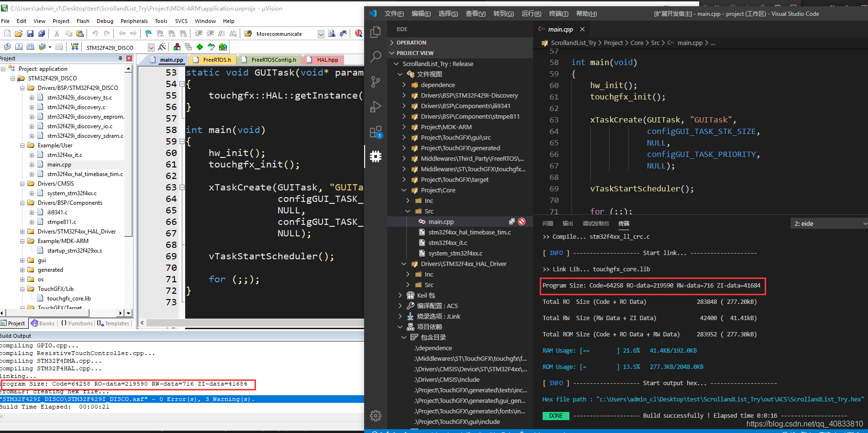Expand Project\MDK-ARM folder in EIDE tree

[404, 127]
